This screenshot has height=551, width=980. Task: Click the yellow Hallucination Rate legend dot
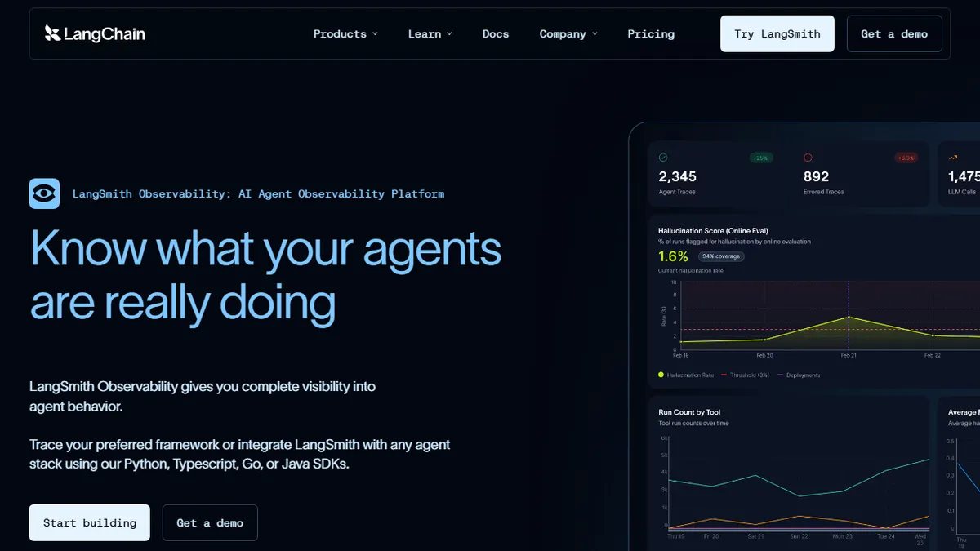(x=661, y=375)
